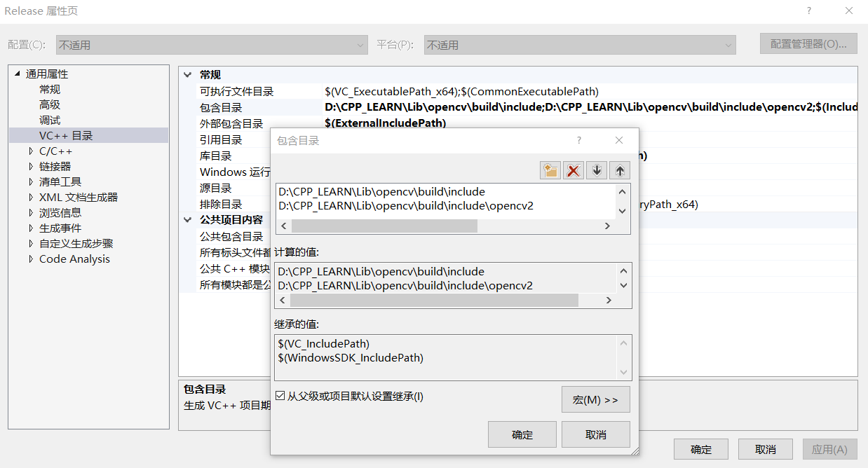Move include path down with arrow icon
The image size is (868, 468).
pos(596,170)
